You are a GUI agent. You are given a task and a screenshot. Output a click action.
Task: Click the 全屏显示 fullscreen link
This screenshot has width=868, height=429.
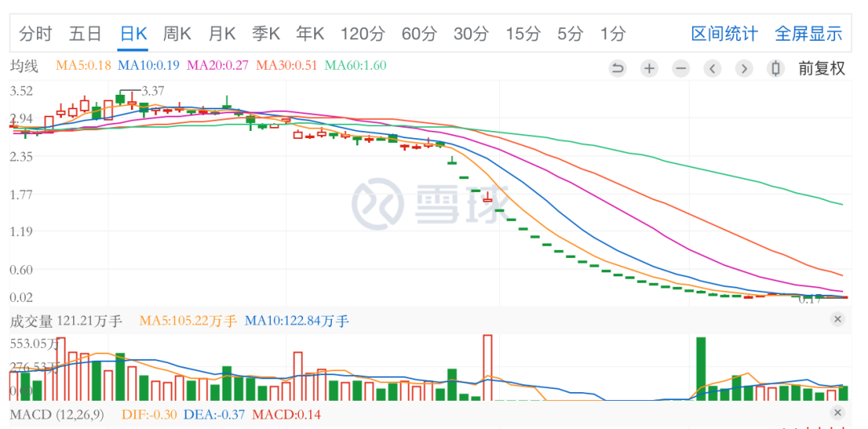tap(809, 34)
